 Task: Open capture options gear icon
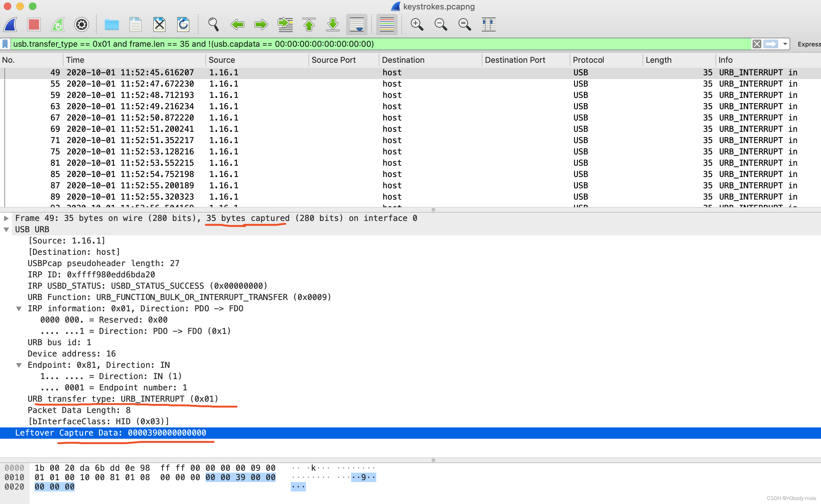(x=81, y=24)
